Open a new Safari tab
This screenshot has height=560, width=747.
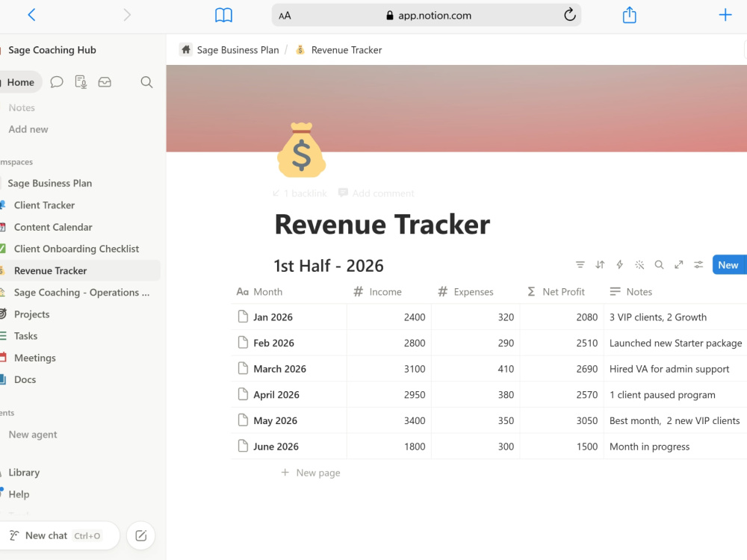725,15
